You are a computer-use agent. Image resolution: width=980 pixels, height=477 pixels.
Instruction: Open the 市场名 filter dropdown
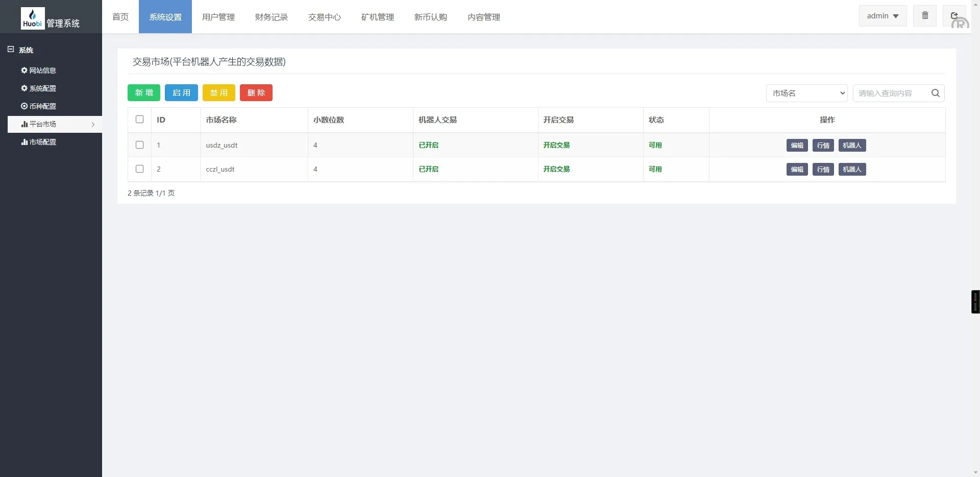pyautogui.click(x=806, y=93)
